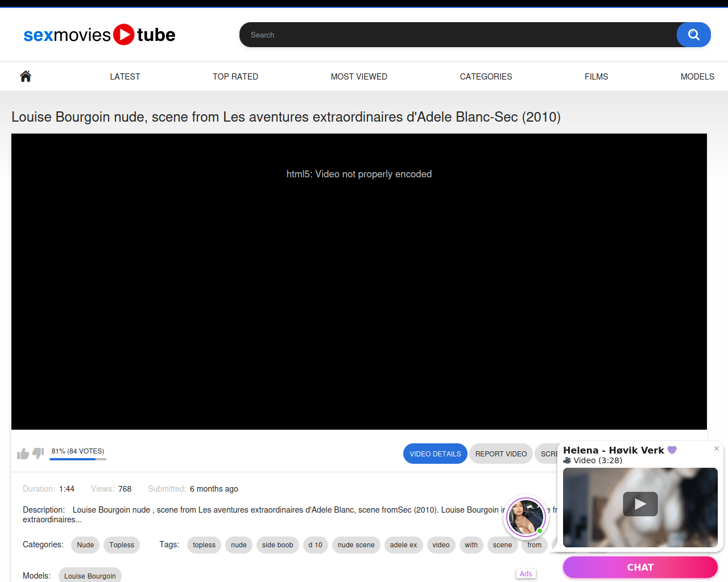This screenshot has height=582, width=728.
Task: Click the '81% (84 VOTES)' text
Action: (78, 451)
